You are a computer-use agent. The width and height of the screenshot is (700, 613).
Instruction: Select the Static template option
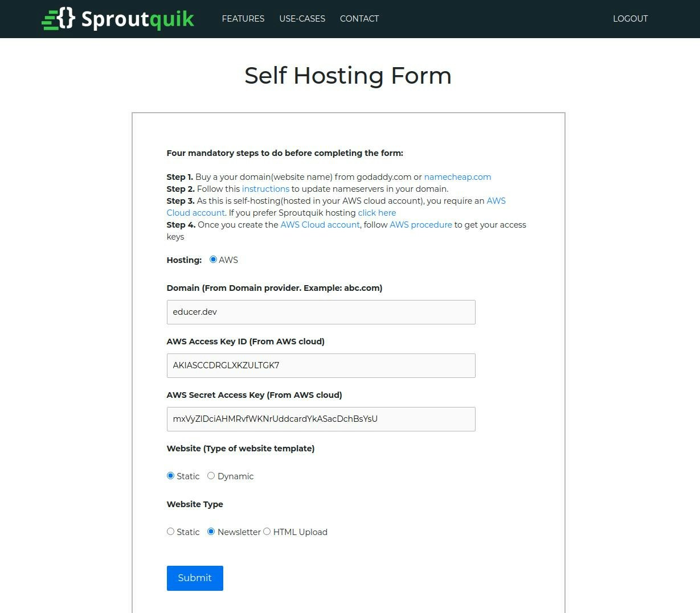[x=170, y=475]
